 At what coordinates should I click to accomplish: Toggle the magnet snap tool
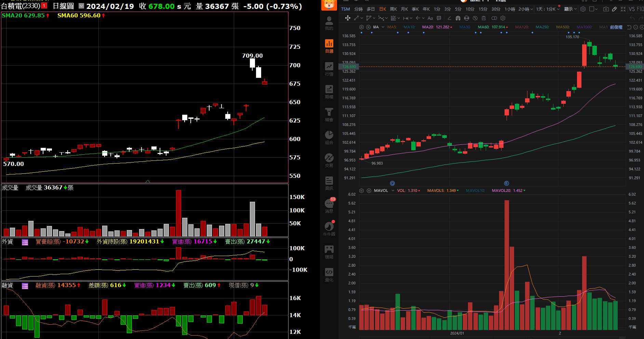pyautogui.click(x=458, y=18)
